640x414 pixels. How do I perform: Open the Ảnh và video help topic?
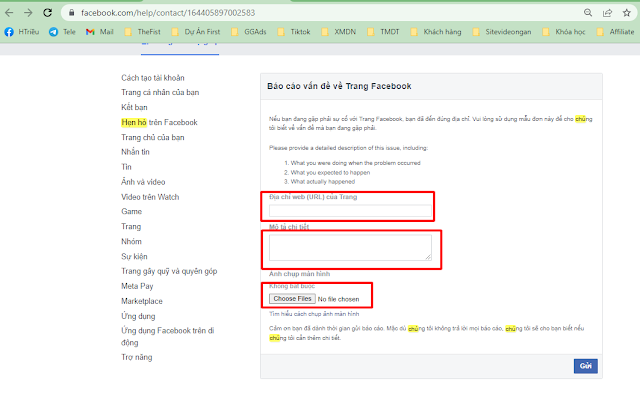tap(143, 182)
